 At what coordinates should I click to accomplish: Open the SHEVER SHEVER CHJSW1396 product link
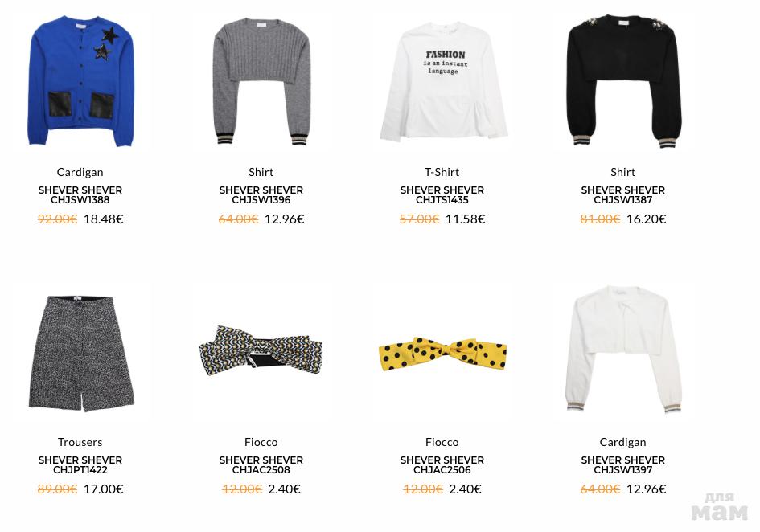click(x=261, y=194)
